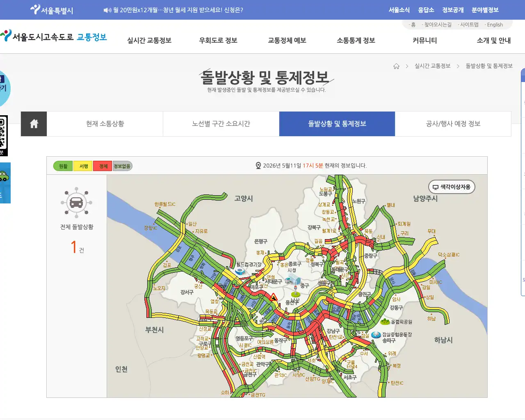Click green 원활 legend swatch
The width and height of the screenshot is (525, 420).
[x=63, y=166]
